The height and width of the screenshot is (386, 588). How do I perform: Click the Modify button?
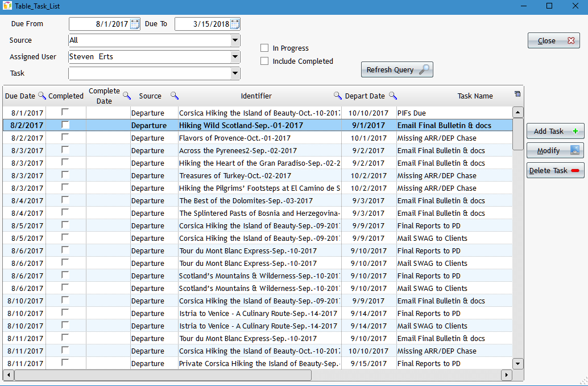556,150
